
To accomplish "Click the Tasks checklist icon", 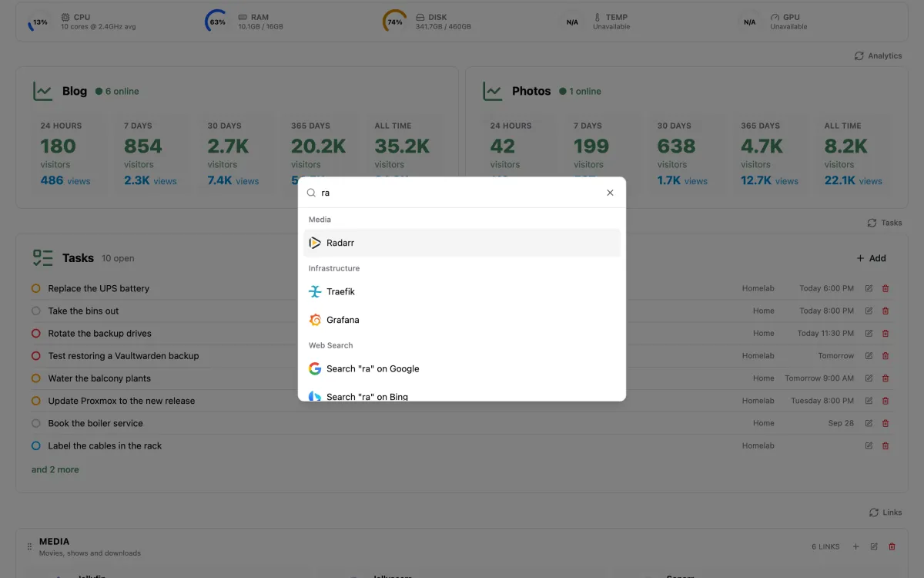I will point(42,258).
